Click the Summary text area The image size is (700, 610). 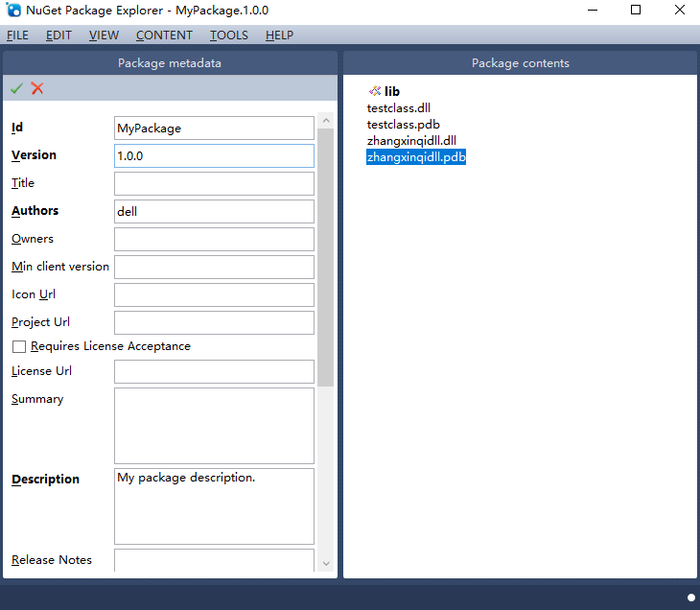(214, 426)
